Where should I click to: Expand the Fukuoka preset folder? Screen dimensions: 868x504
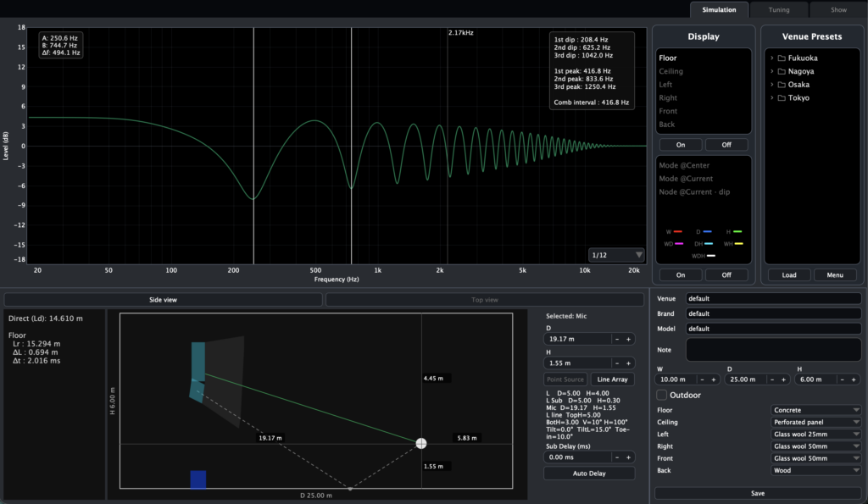771,58
